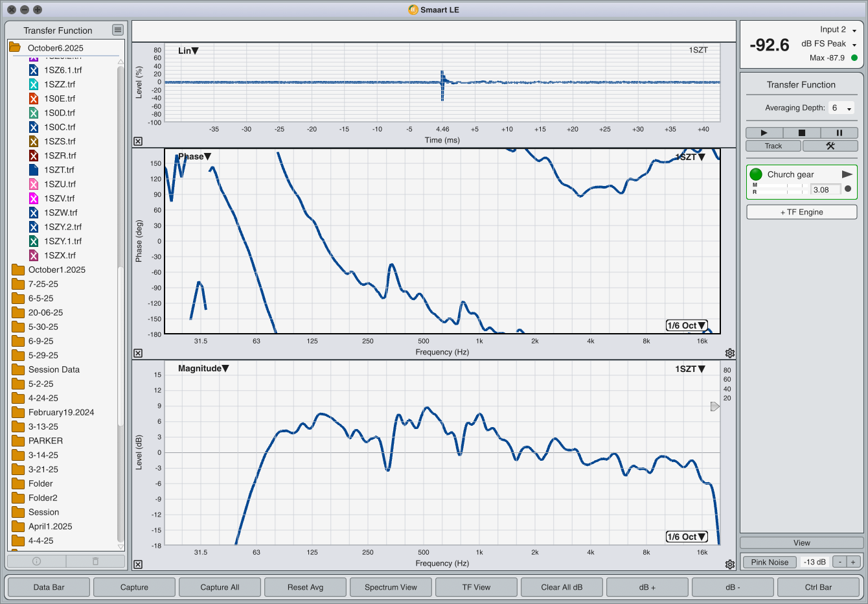Open measurement settings with the tools icon
868x604 pixels.
coord(830,146)
